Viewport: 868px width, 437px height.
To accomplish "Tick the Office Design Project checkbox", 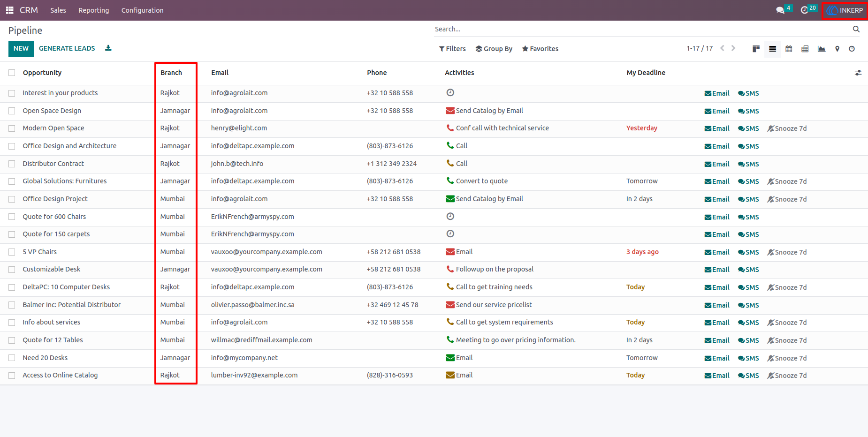I will click(x=12, y=199).
